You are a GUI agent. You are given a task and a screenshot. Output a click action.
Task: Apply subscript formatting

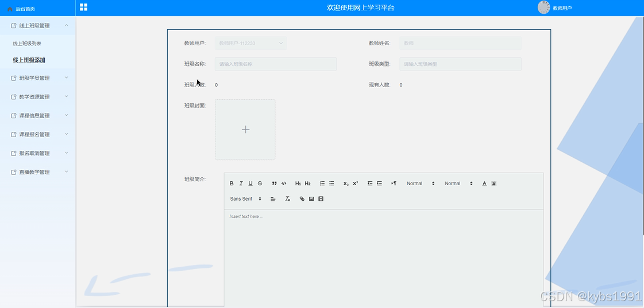click(346, 184)
